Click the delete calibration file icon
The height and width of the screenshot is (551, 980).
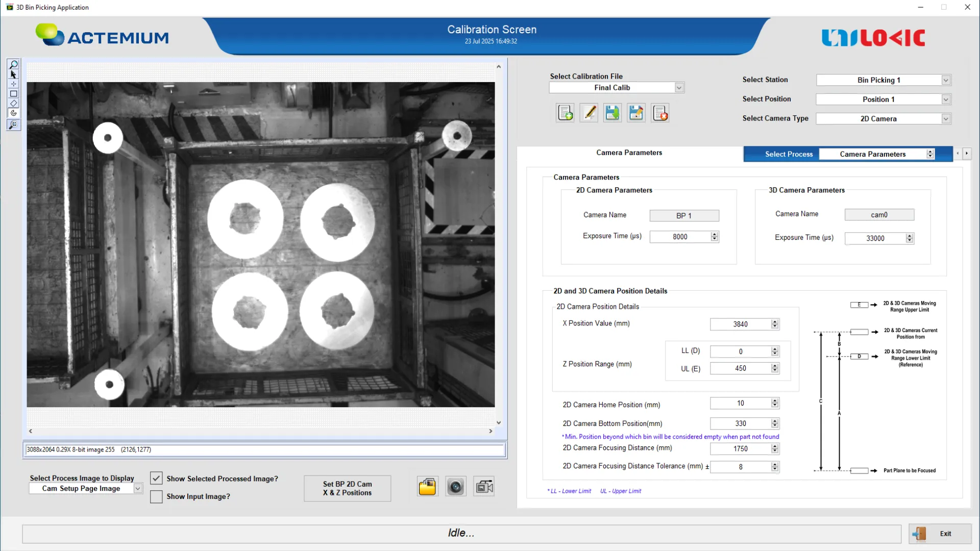point(660,113)
